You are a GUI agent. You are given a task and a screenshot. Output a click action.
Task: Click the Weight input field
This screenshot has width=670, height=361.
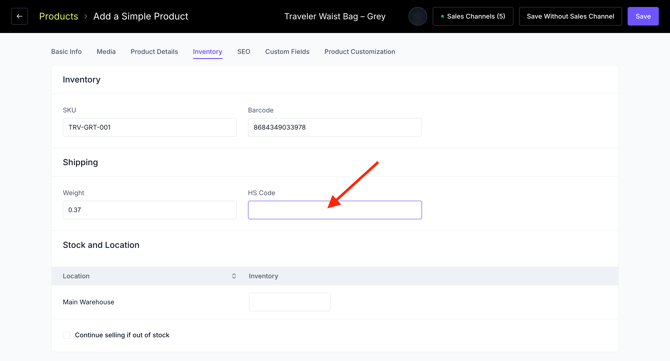tap(150, 210)
